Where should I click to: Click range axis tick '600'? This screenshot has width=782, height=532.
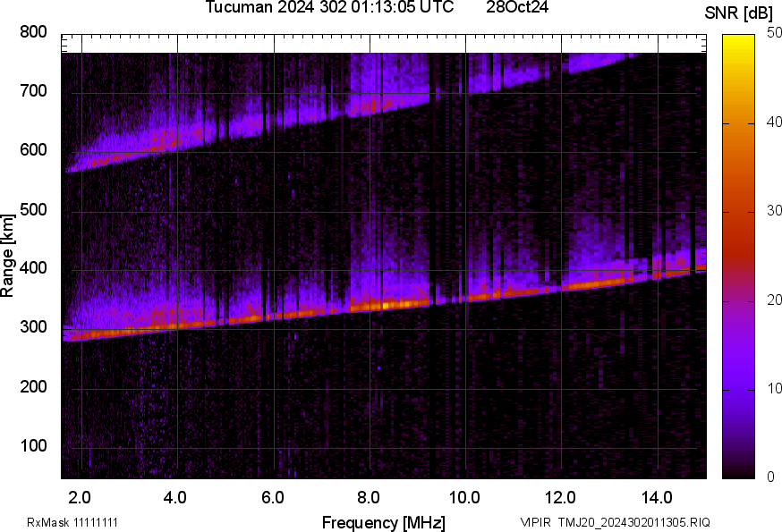pyautogui.click(x=33, y=150)
